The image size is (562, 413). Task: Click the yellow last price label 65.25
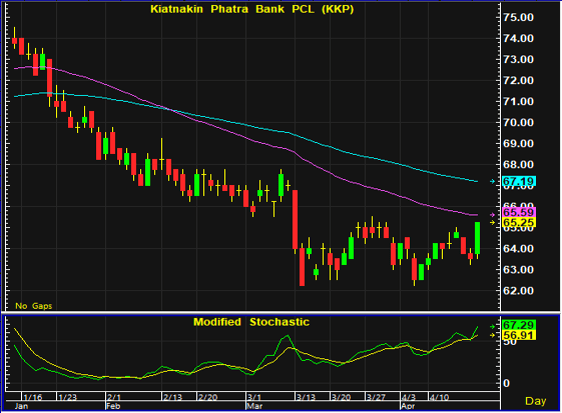pos(519,223)
